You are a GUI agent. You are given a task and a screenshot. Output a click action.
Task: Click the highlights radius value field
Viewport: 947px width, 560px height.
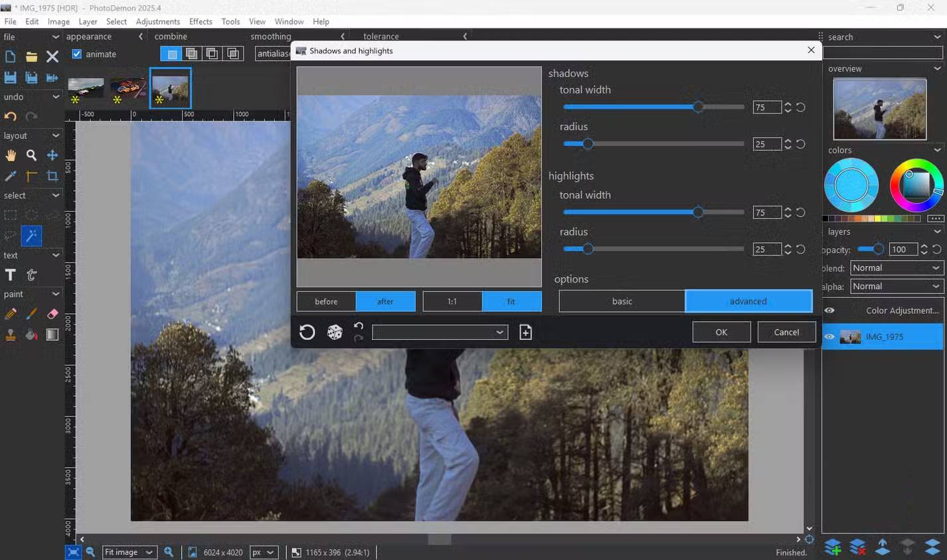coord(766,249)
